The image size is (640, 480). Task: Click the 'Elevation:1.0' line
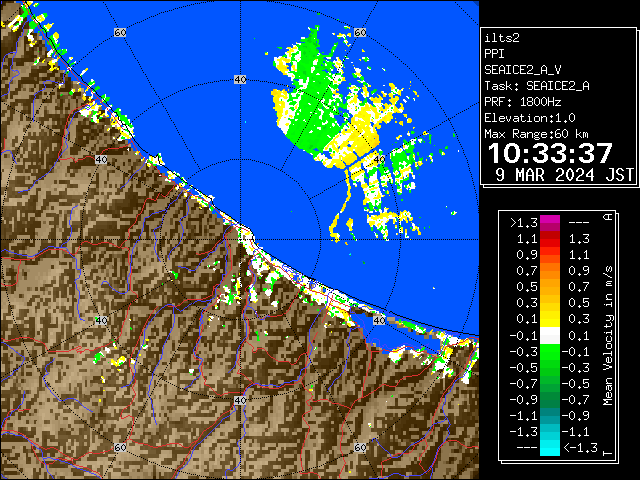[x=530, y=118]
